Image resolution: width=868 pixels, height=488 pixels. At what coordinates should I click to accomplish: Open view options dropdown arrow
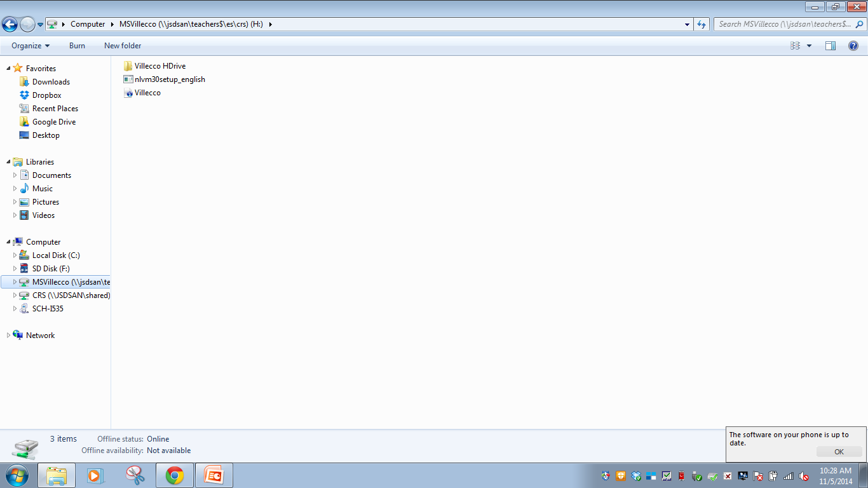click(x=809, y=46)
